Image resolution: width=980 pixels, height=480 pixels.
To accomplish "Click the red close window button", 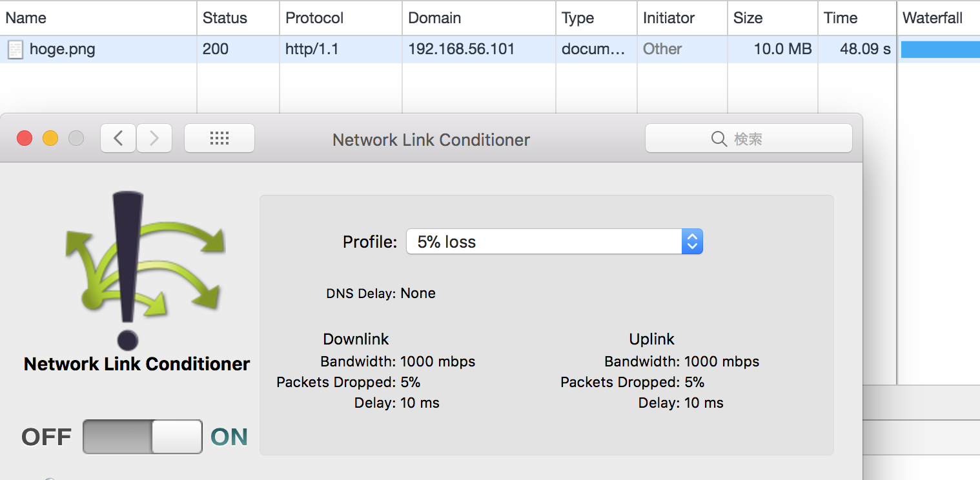I will pos(25,138).
